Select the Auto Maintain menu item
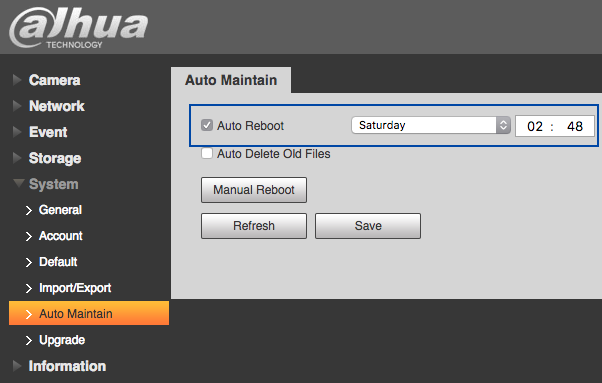The width and height of the screenshot is (602, 383). [x=89, y=313]
